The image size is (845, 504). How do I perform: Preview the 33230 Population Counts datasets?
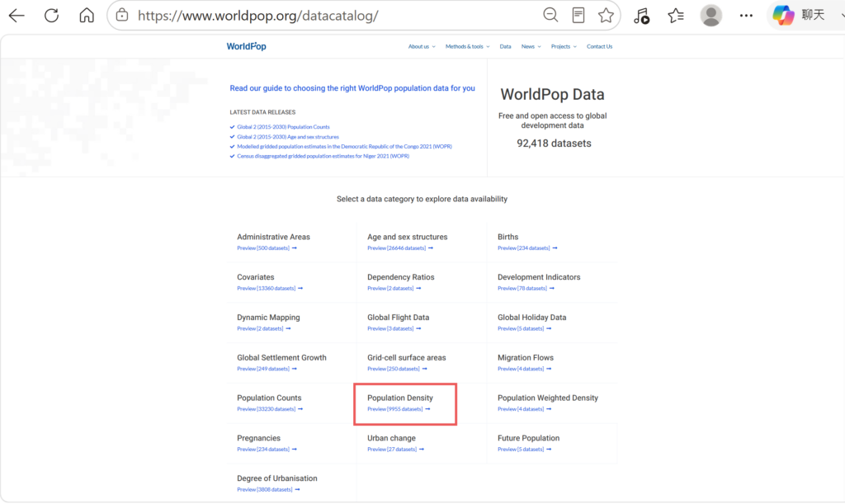coord(270,409)
